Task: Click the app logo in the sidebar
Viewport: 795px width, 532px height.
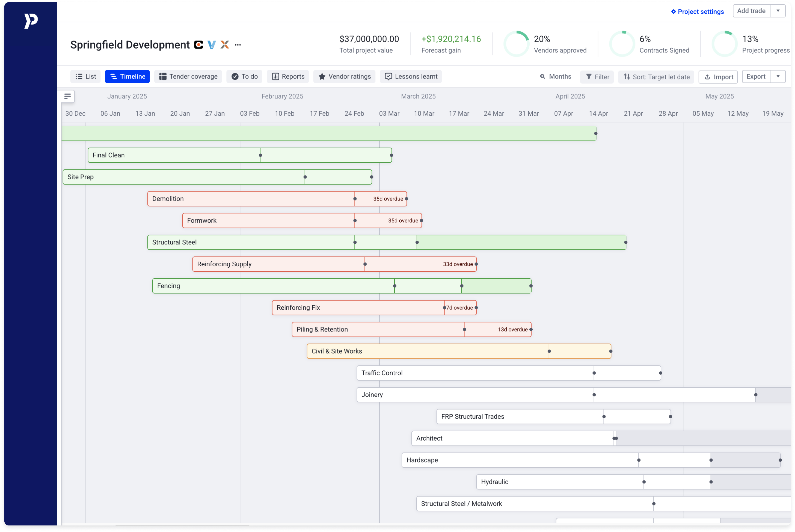Action: click(x=31, y=21)
